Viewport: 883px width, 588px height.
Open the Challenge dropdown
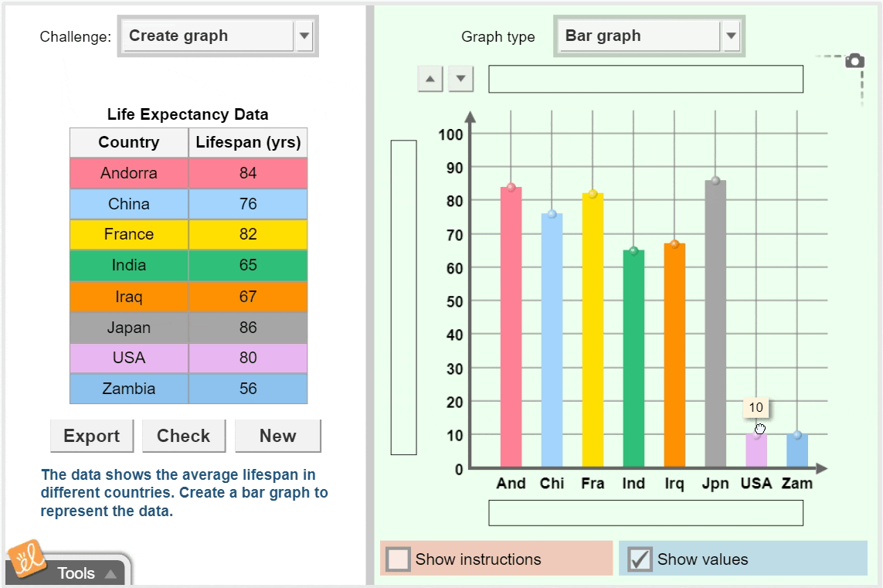pyautogui.click(x=304, y=36)
